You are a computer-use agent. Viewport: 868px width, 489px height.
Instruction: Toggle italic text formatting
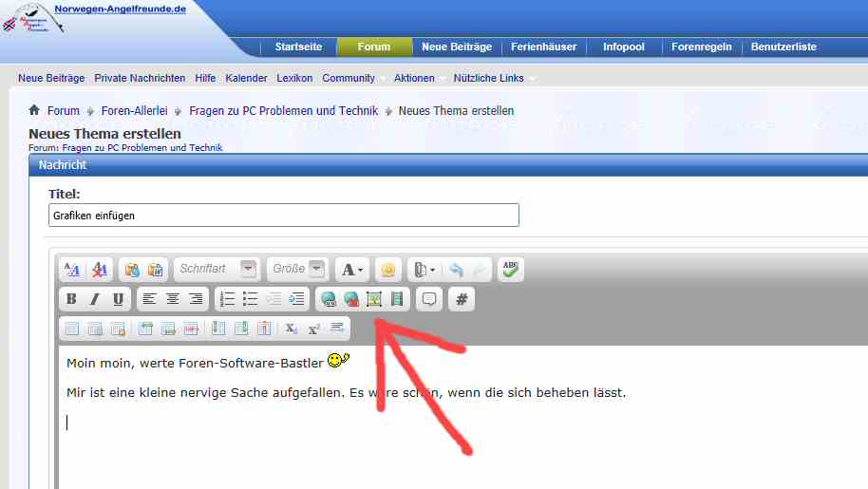94,299
